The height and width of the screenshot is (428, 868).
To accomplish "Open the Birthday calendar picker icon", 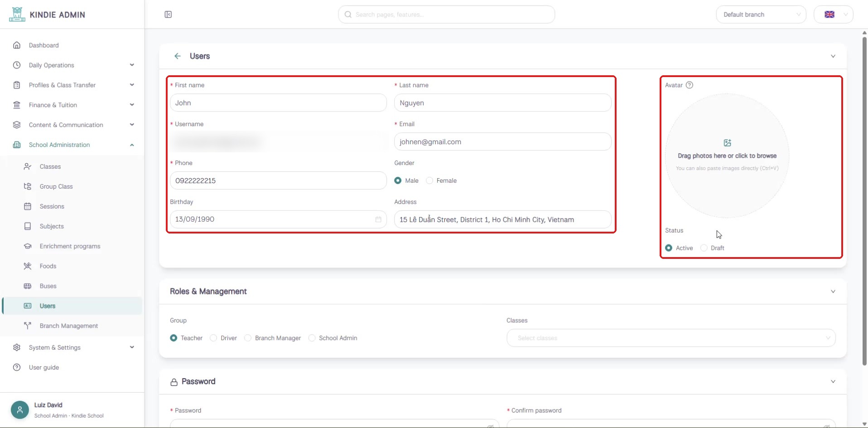I will coord(378,219).
